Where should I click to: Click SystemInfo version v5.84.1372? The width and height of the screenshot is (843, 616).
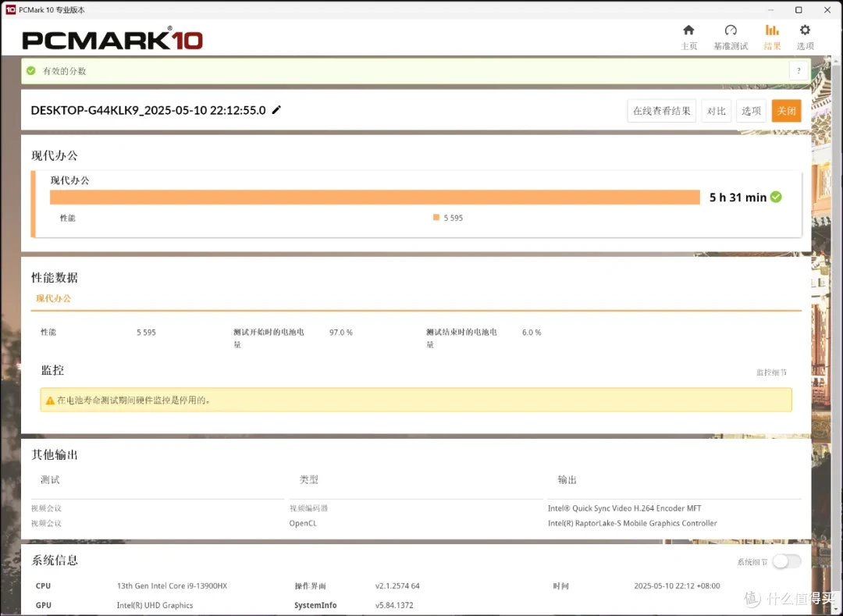[x=394, y=605]
